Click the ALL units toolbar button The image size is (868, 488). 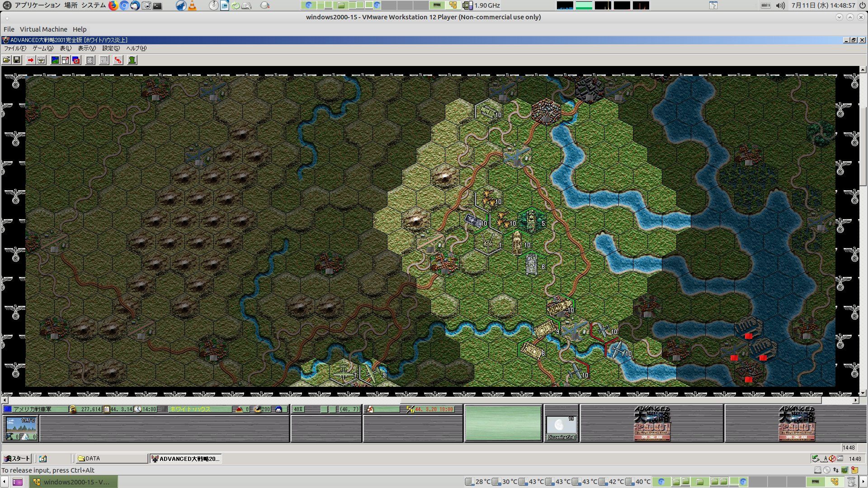[x=104, y=60]
